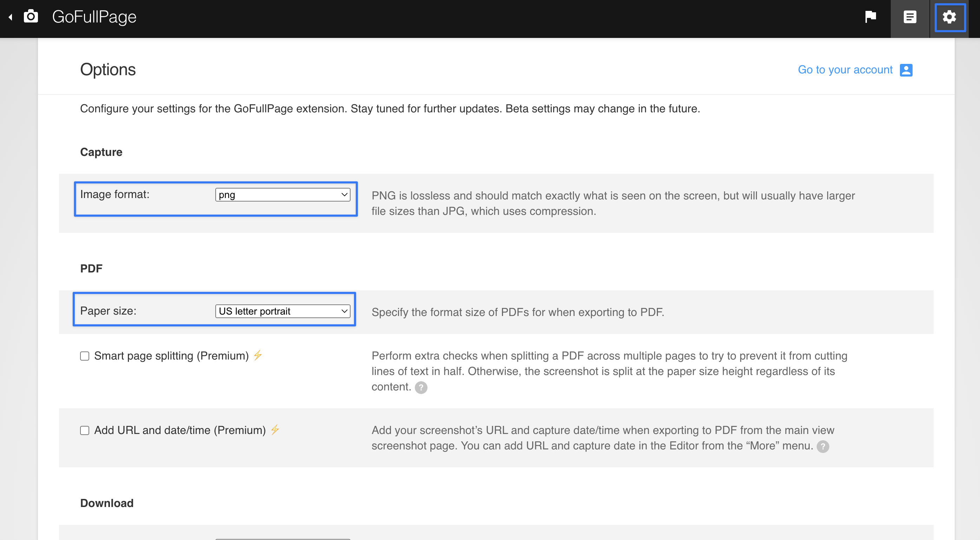
Task: Open help icon for smart page splitting
Action: 421,388
